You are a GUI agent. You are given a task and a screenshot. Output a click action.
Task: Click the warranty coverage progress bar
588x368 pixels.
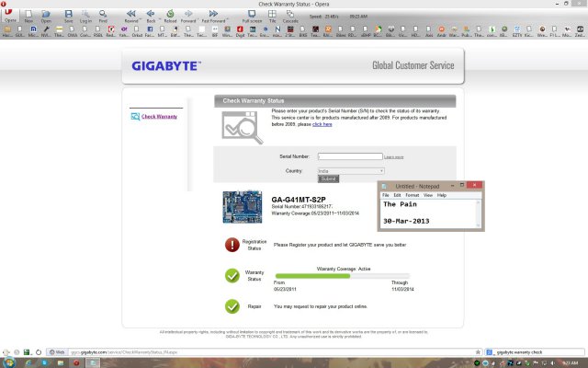(343, 276)
